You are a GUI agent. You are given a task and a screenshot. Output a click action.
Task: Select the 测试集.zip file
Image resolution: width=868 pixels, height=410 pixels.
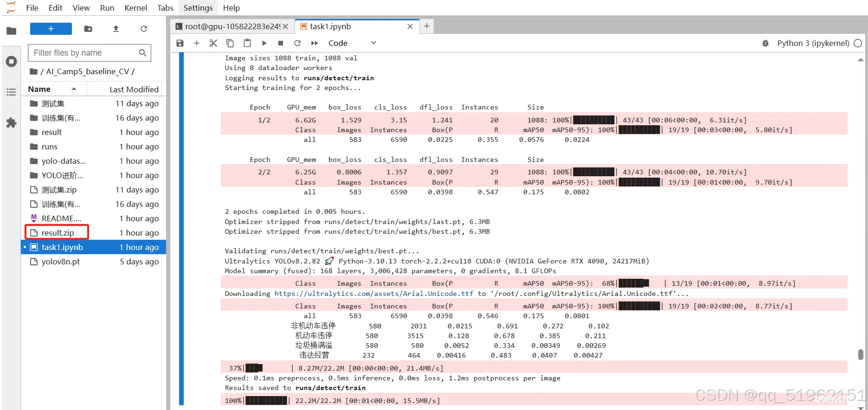click(94, 190)
